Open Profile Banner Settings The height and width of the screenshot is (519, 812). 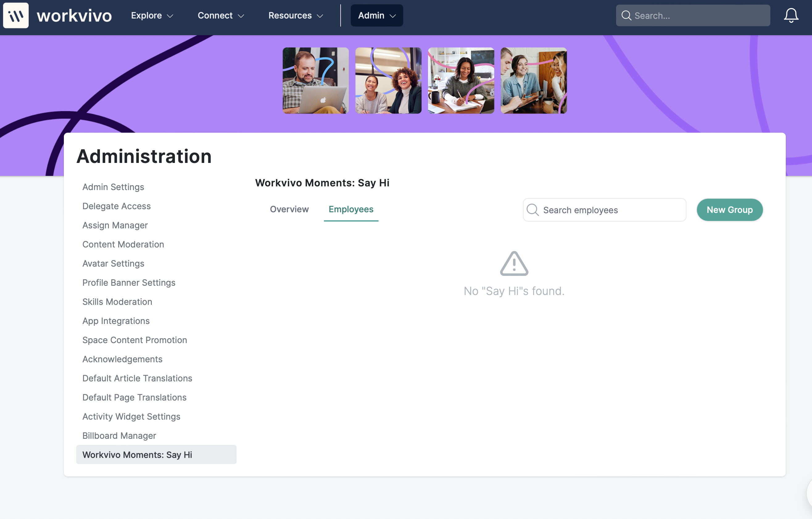click(x=129, y=283)
